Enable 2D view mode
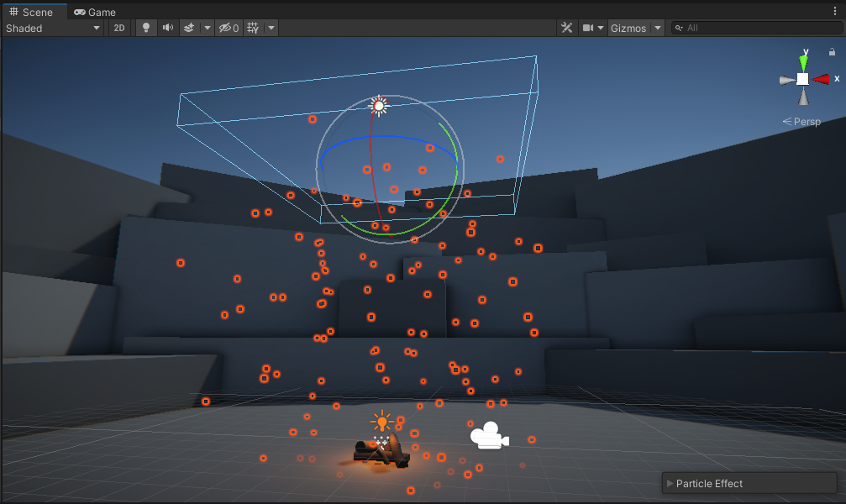 (x=119, y=28)
